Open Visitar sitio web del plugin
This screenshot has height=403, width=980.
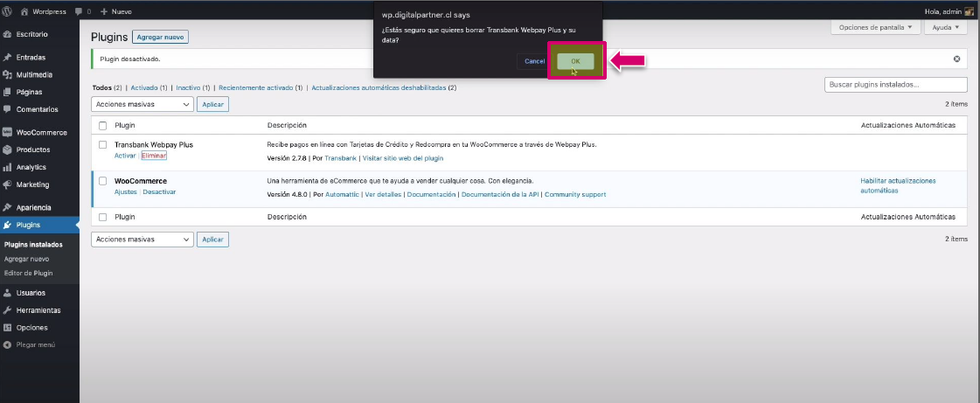(x=403, y=158)
